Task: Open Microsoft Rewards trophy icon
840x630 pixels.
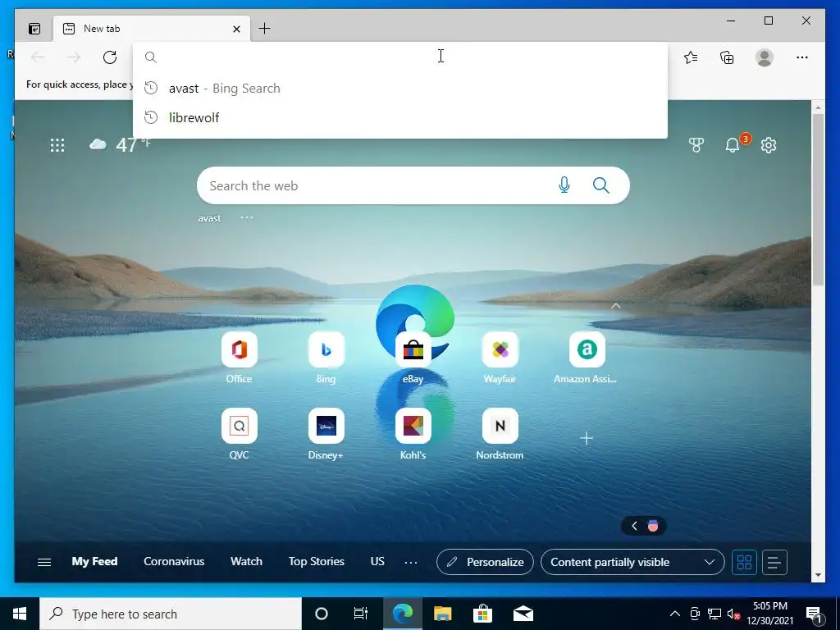Action: pyautogui.click(x=696, y=145)
